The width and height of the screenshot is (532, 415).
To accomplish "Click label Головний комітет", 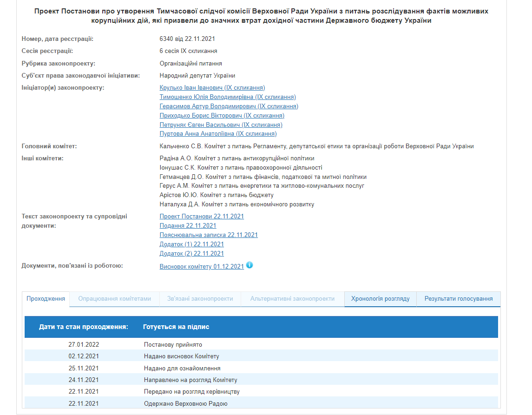I will [x=49, y=146].
